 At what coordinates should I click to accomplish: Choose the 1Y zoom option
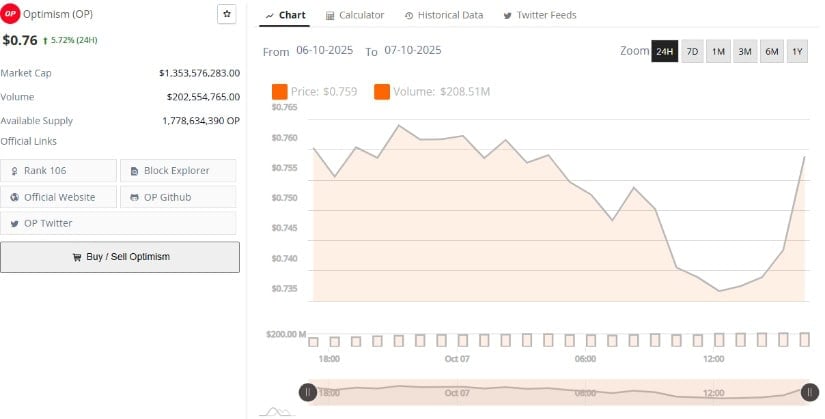click(x=797, y=51)
